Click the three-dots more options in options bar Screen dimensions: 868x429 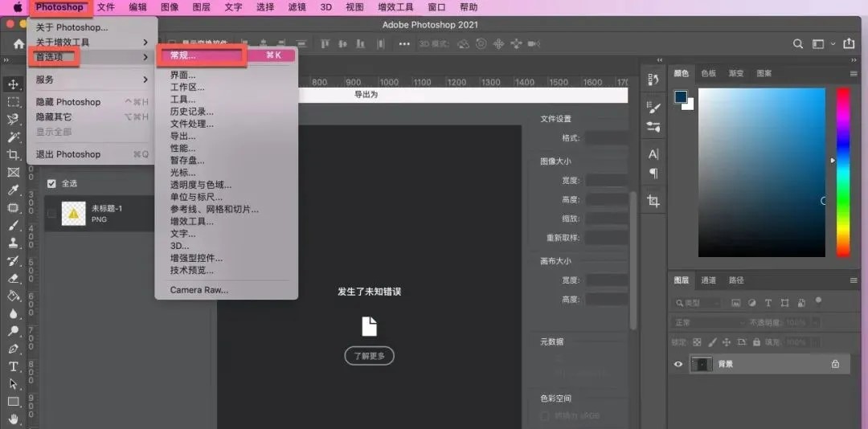coord(404,43)
